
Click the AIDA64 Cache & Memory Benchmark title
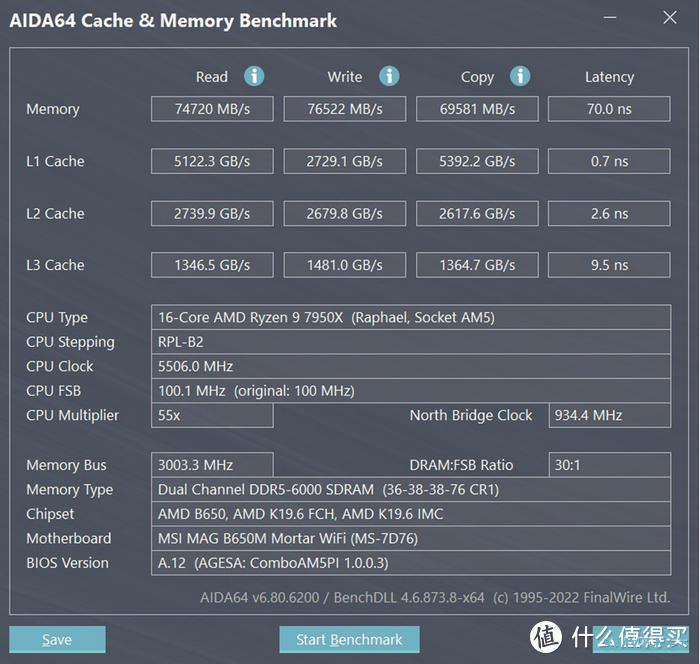(x=173, y=21)
